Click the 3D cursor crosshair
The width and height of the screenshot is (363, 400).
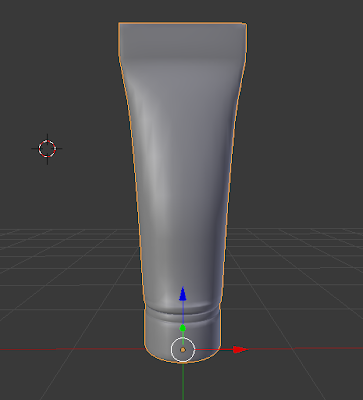point(47,149)
